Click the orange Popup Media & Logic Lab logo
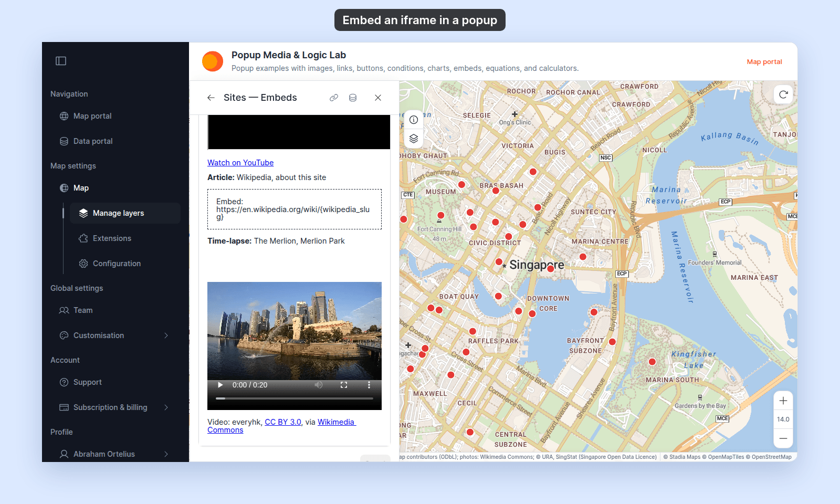The image size is (840, 504). [x=213, y=61]
